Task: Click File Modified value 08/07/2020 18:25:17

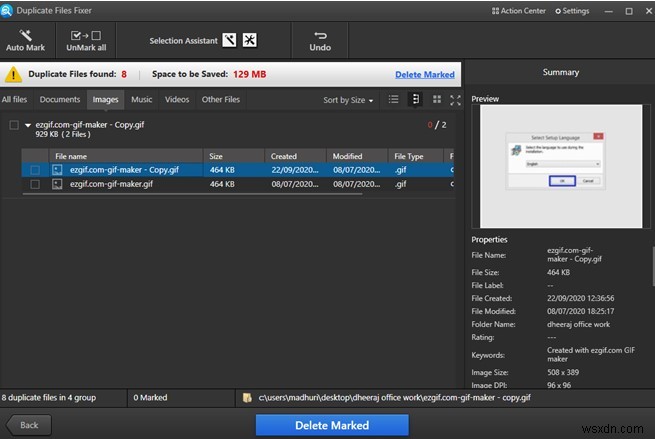Action: [580, 311]
